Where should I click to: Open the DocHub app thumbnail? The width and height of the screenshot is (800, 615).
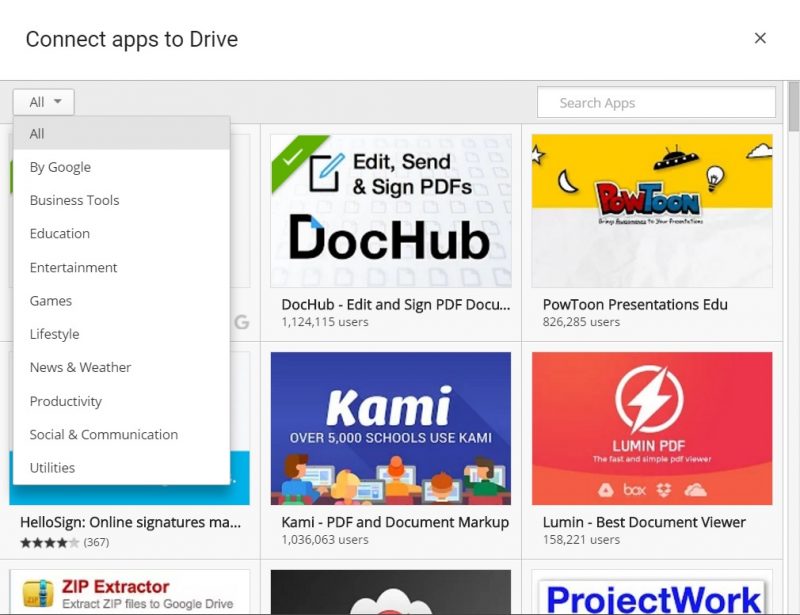click(391, 211)
